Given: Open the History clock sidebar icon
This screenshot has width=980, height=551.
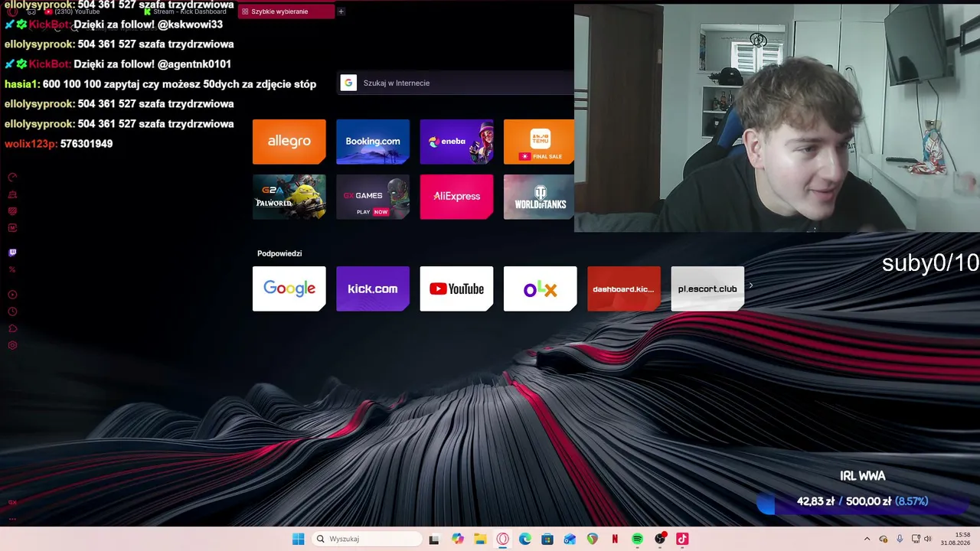Looking at the screenshot, I should click(x=12, y=311).
